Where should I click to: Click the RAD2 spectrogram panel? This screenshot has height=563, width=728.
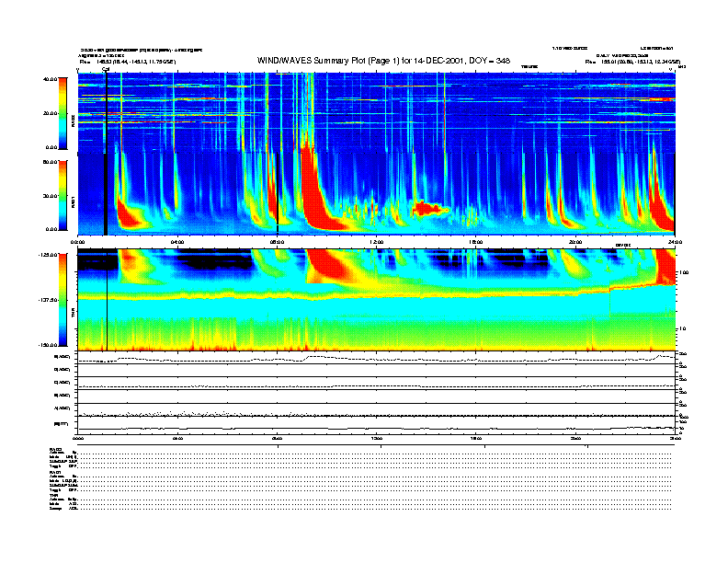click(376, 112)
